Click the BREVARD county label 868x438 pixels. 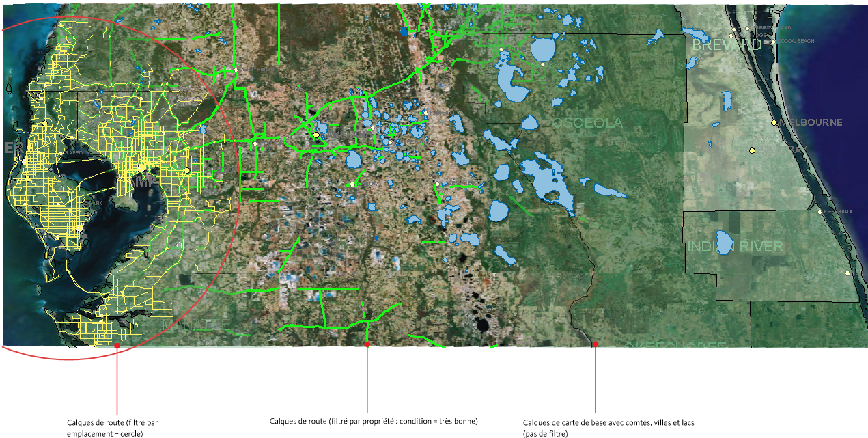tap(726, 45)
